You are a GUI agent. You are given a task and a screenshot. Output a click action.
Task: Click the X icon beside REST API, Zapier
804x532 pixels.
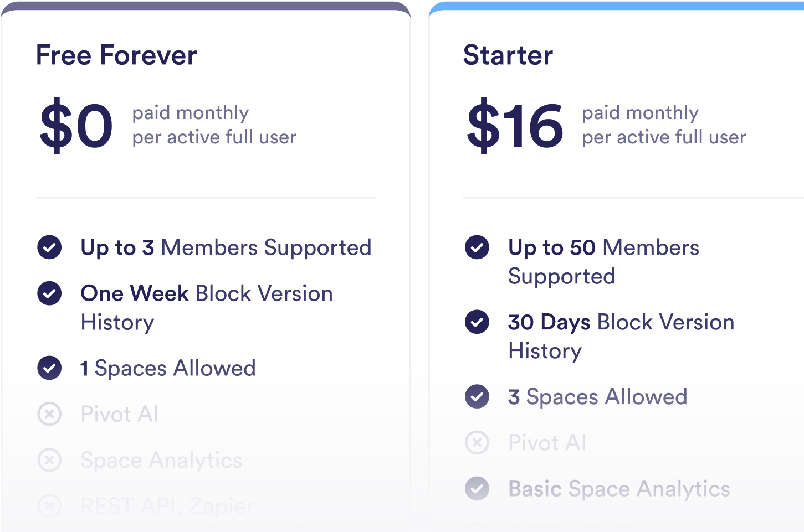(x=49, y=505)
